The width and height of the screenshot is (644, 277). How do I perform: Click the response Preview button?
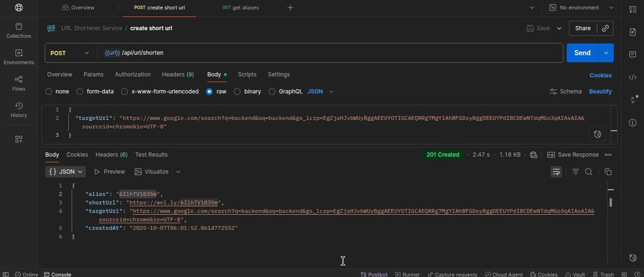109,172
